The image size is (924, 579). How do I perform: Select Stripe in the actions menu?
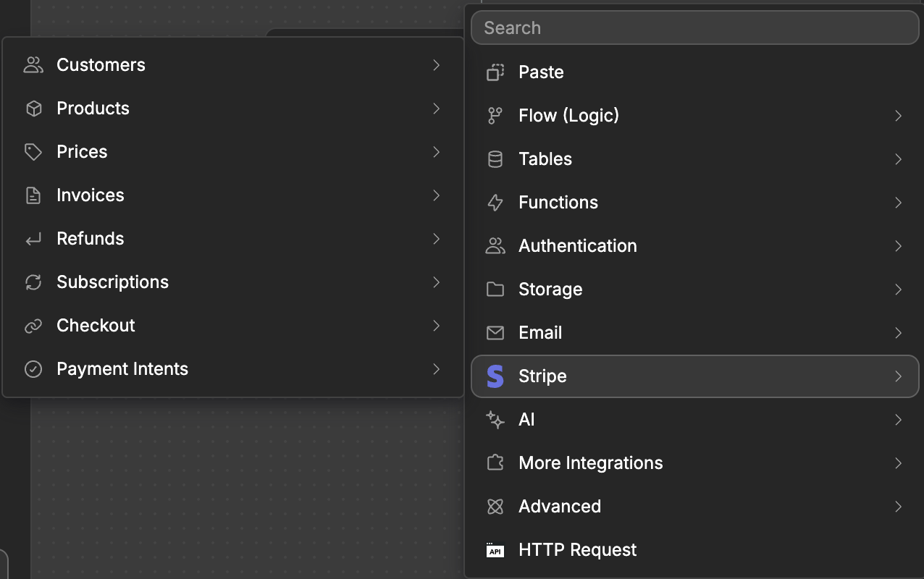695,376
